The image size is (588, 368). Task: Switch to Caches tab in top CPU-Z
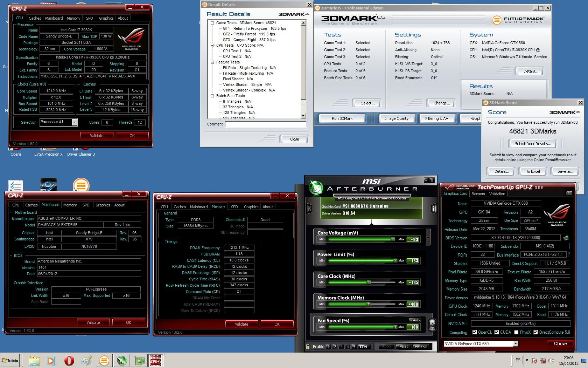pyautogui.click(x=35, y=18)
